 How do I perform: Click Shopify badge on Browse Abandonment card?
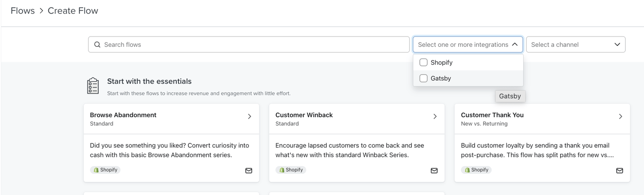point(105,170)
